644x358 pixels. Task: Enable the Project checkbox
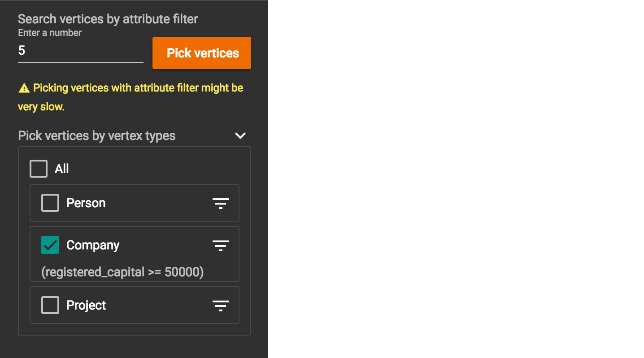50,305
